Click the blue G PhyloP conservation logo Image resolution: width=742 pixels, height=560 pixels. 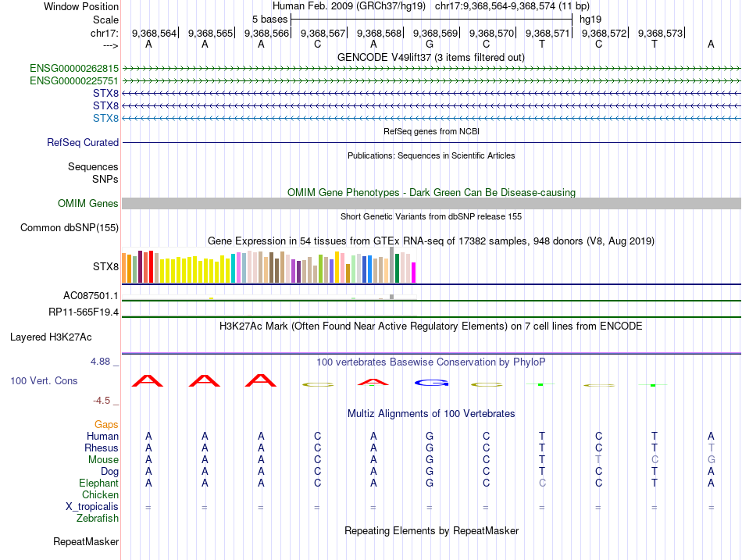(x=431, y=383)
